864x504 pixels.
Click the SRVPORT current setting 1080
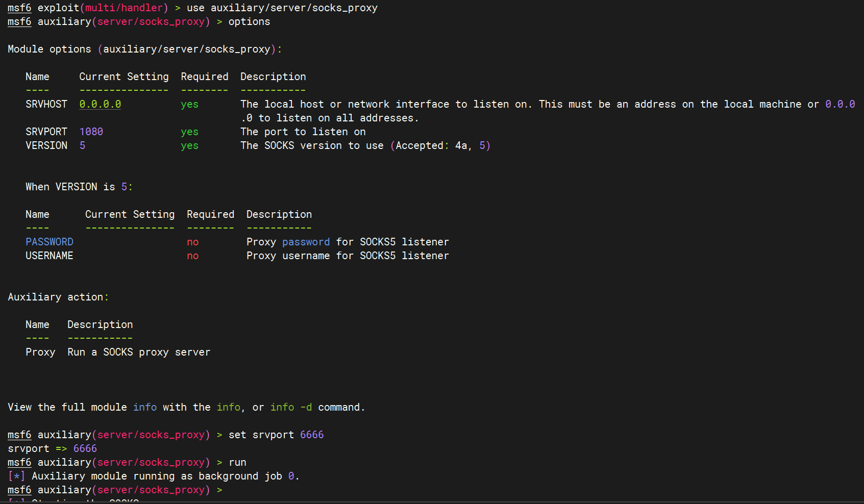(x=91, y=132)
